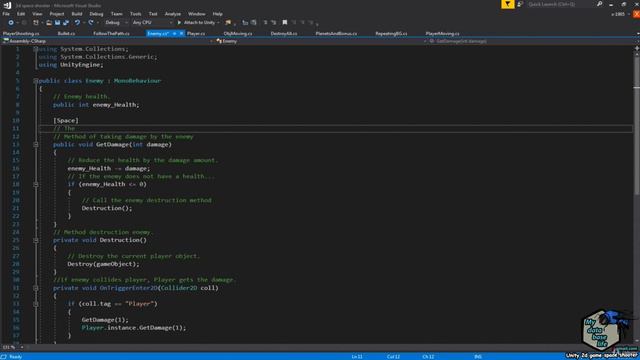640x360 pixels.
Task: Open the GetDamage member navigation dropdown
Action: click(x=533, y=41)
